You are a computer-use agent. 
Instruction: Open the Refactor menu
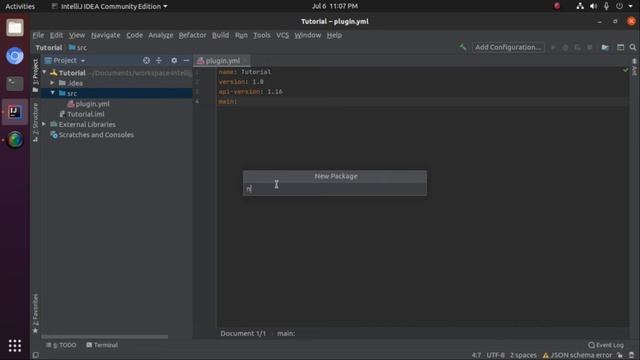192,35
